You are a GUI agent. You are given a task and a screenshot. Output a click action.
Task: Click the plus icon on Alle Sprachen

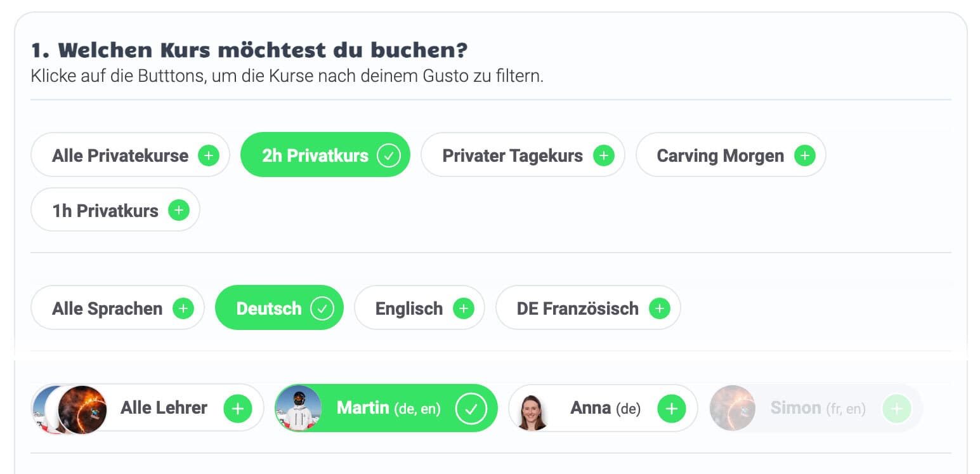(183, 308)
